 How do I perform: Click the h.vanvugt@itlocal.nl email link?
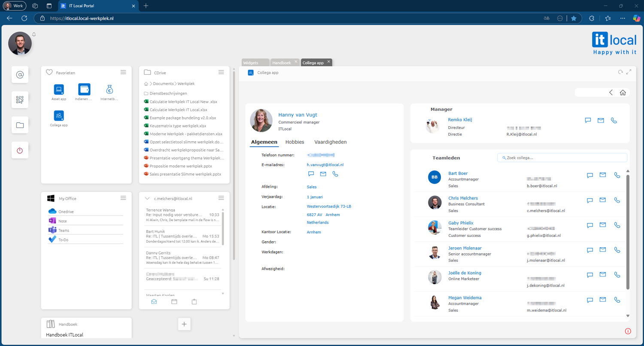click(325, 165)
